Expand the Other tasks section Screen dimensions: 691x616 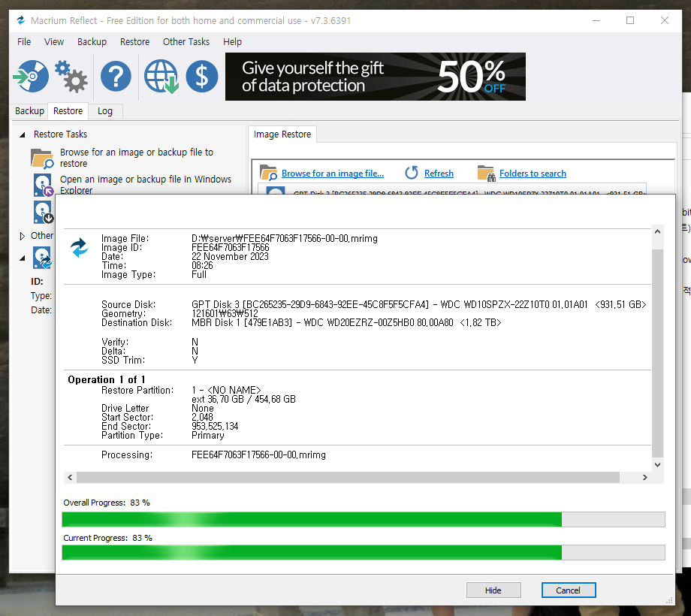22,236
